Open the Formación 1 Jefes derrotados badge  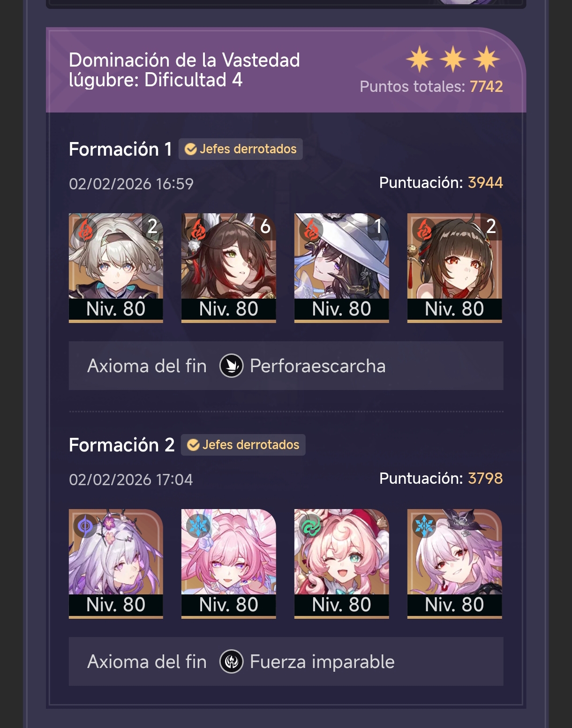[241, 149]
